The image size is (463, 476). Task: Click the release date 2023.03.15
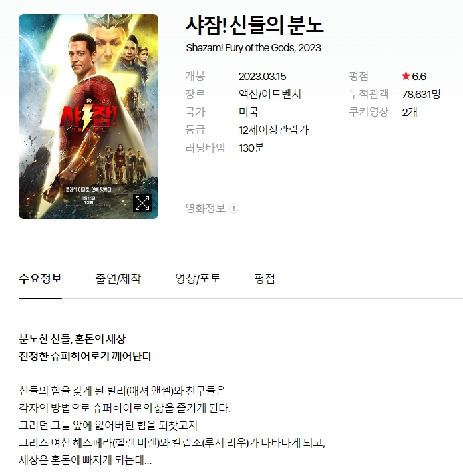tap(262, 76)
